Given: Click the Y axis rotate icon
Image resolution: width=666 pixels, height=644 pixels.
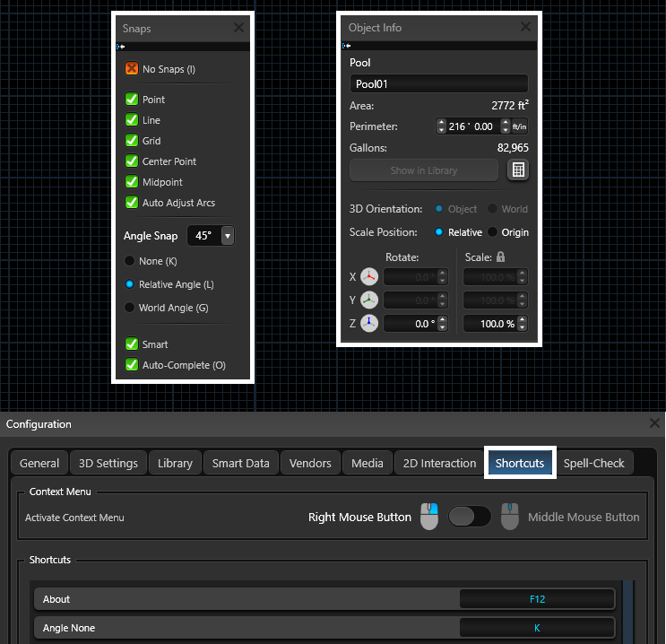Looking at the screenshot, I should (x=369, y=300).
